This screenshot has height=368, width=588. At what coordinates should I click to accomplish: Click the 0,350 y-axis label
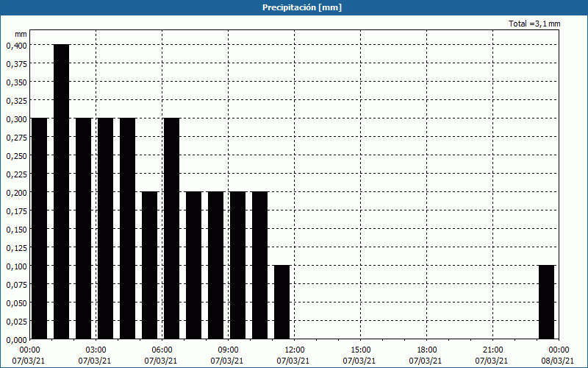[x=16, y=82]
